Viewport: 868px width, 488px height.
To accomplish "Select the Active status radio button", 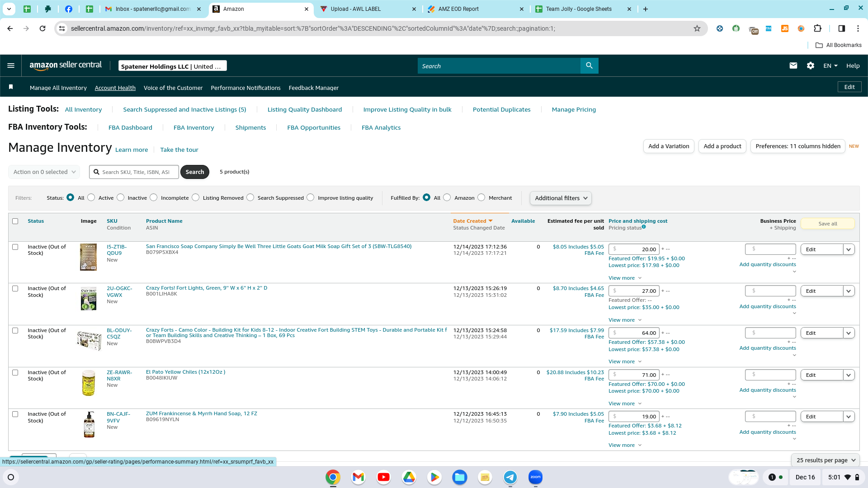I will coord(91,197).
